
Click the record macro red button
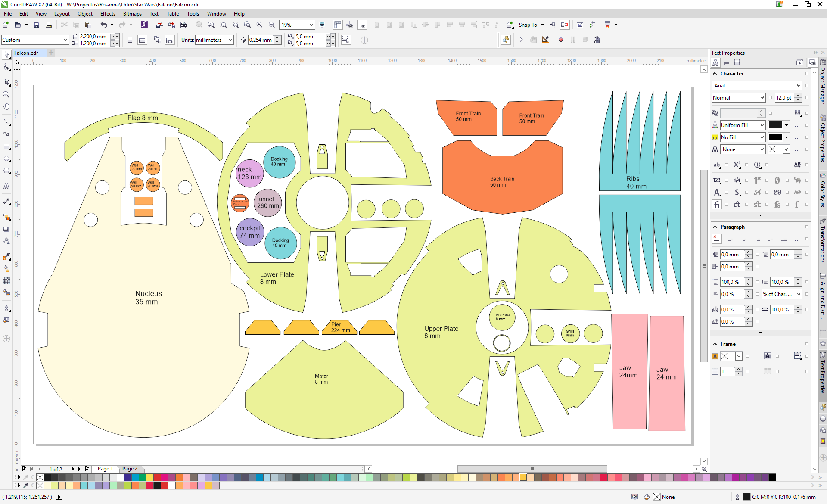(x=561, y=40)
